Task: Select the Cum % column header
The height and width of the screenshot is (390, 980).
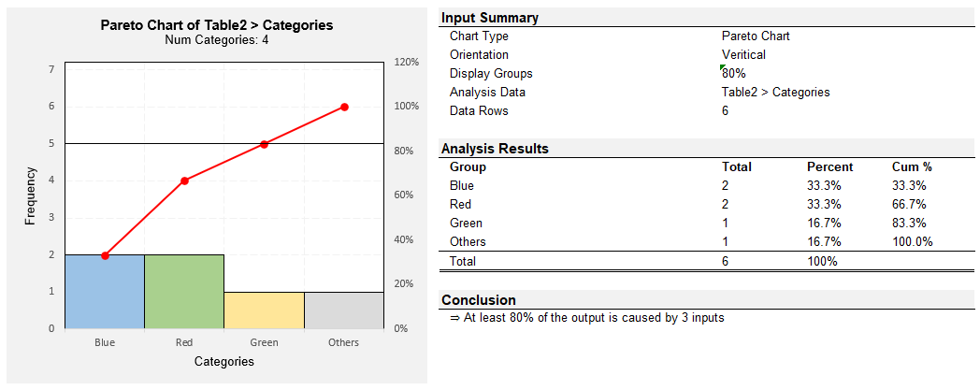Action: point(912,166)
